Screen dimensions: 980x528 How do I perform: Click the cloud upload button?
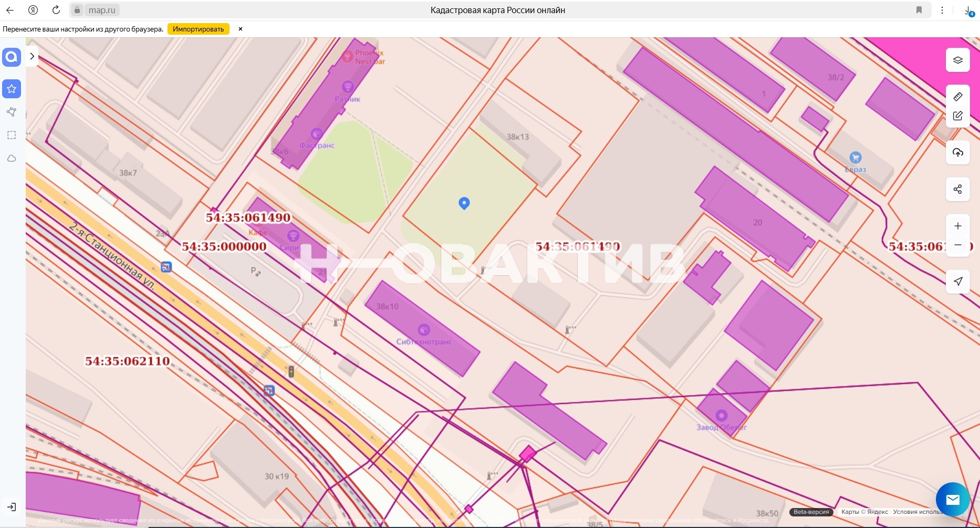point(957,153)
